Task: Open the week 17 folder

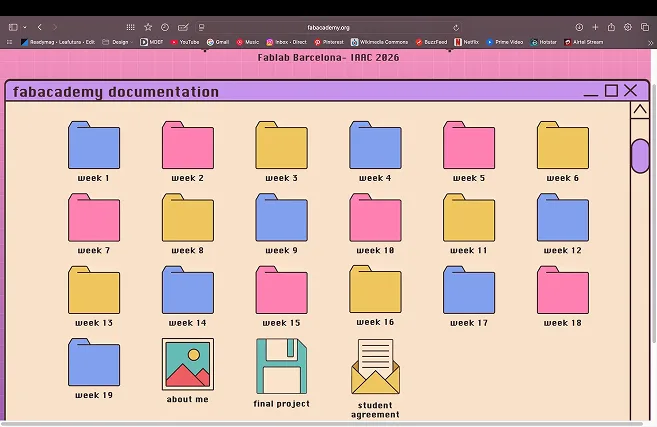Action: (x=469, y=290)
